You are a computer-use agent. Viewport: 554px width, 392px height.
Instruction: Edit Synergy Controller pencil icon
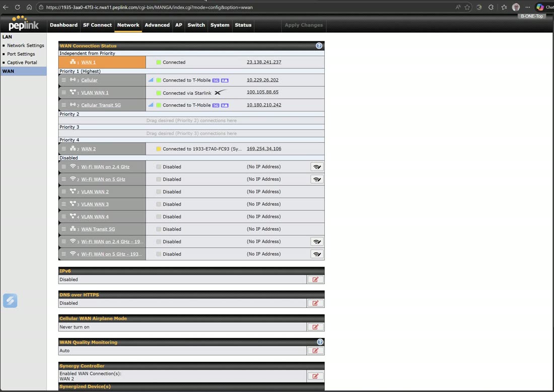click(315, 376)
